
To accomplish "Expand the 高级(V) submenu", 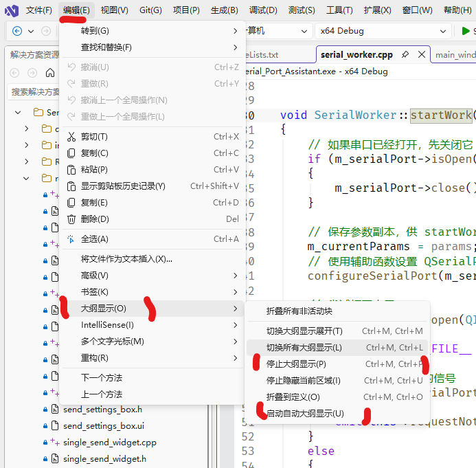I will (x=152, y=276).
